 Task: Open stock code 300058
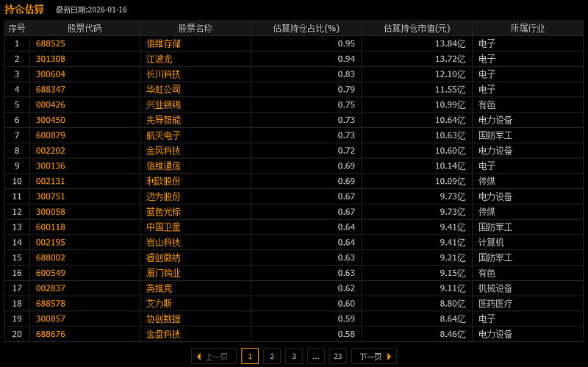pos(51,212)
